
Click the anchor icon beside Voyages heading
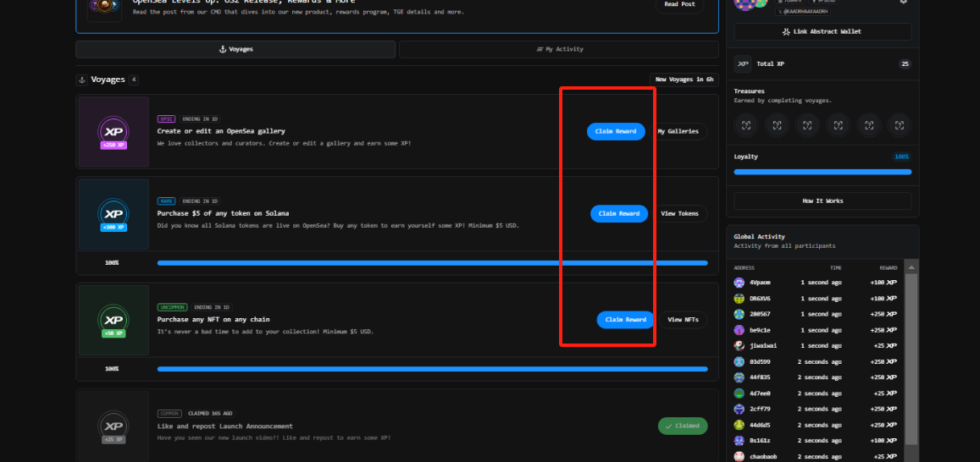tap(82, 80)
